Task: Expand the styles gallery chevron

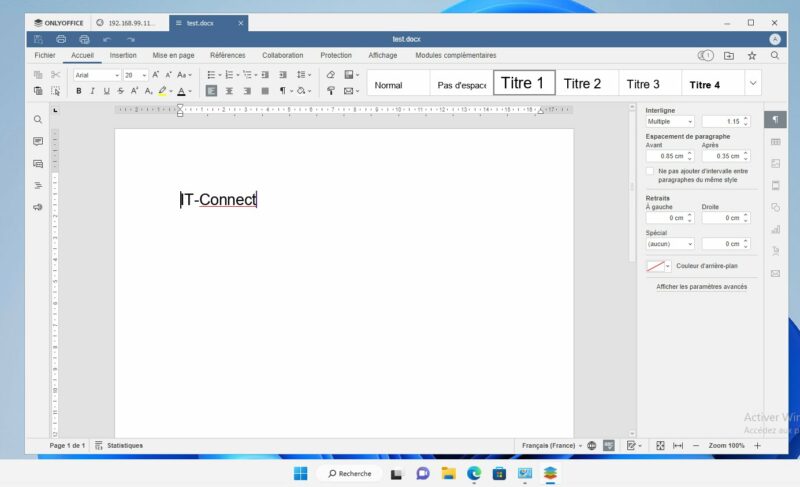Action: click(x=753, y=83)
